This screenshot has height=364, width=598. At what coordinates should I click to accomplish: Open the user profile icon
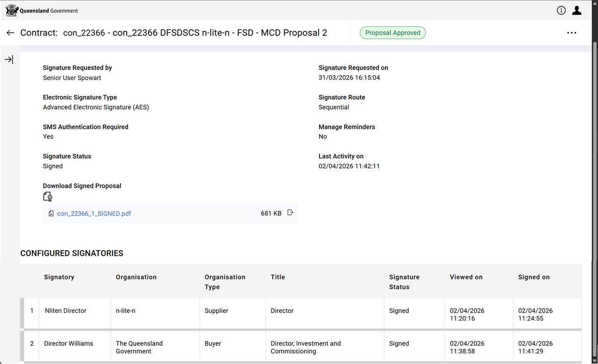point(577,10)
